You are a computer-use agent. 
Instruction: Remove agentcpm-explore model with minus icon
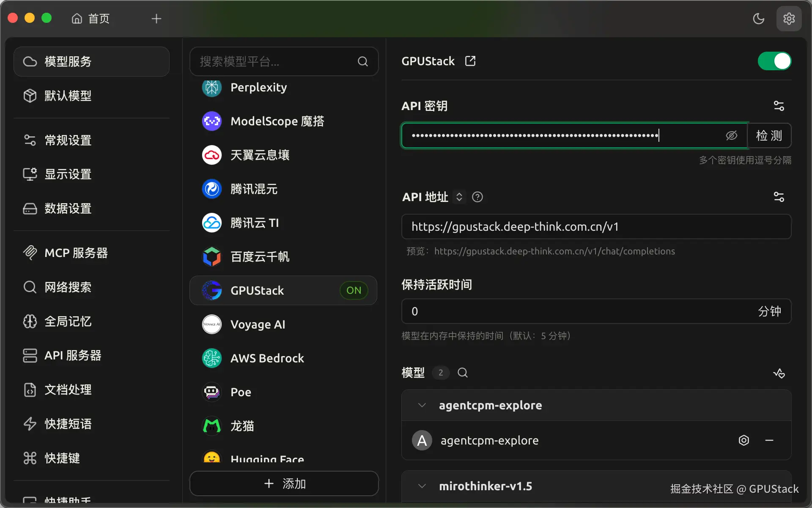tap(769, 440)
